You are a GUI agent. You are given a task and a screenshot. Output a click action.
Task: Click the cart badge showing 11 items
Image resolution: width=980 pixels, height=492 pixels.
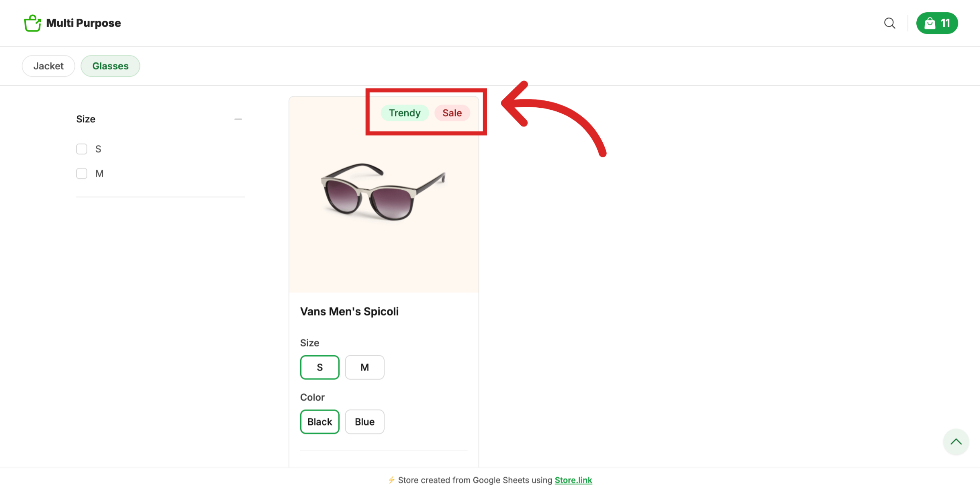point(944,23)
